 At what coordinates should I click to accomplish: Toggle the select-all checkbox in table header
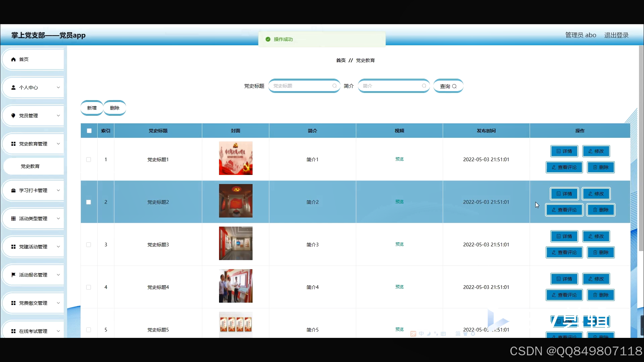pos(89,131)
